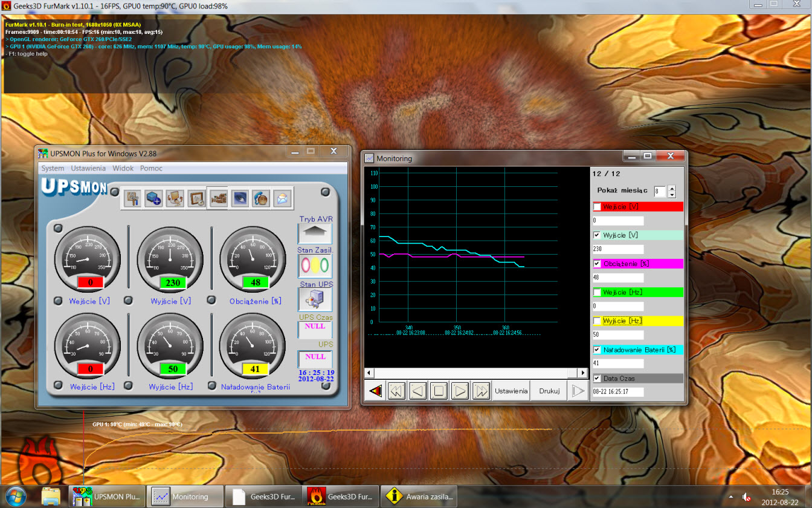Click the Tryb AVR arrow indicator
Viewport: 812px width, 508px height.
[x=315, y=233]
